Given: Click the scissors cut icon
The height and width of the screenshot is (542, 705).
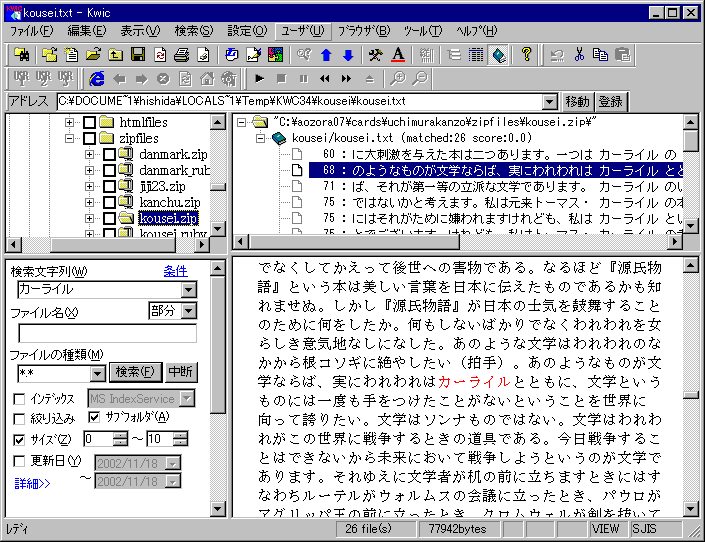Looking at the screenshot, I should coord(579,55).
